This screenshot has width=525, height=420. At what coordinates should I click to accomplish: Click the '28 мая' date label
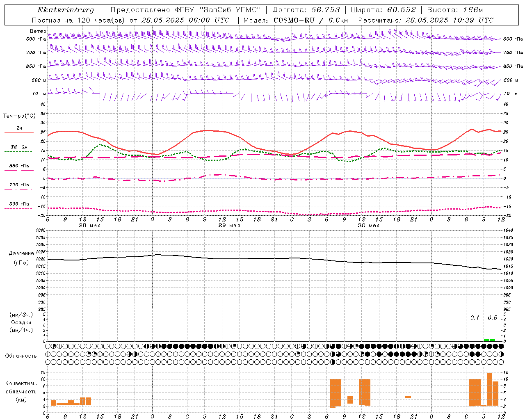[89, 226]
